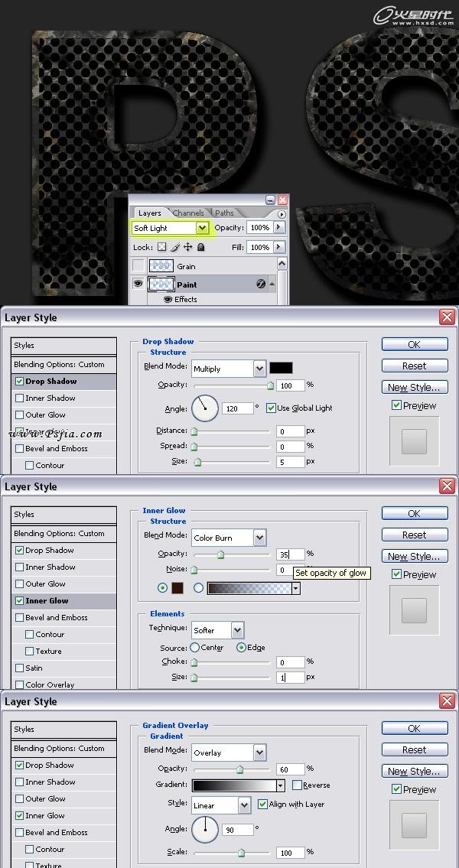This screenshot has height=868, width=459.
Task: Toggle the Use Global Light checkbox
Action: pos(271,408)
